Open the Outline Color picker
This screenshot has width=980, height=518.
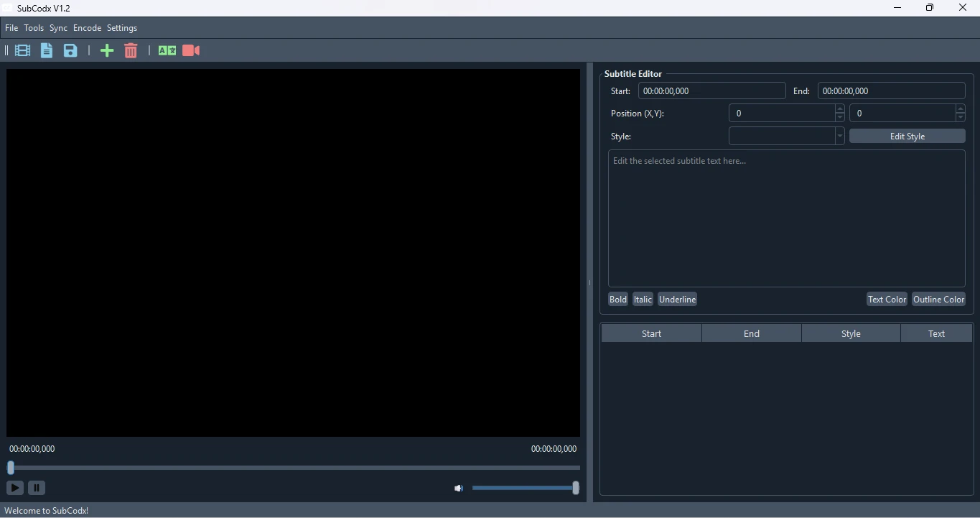pyautogui.click(x=938, y=300)
